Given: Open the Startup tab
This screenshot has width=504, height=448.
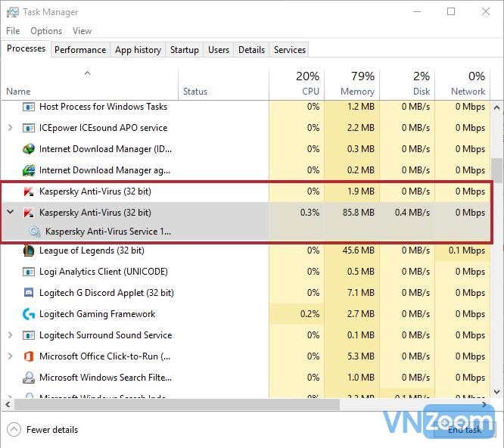Looking at the screenshot, I should click(x=184, y=50).
